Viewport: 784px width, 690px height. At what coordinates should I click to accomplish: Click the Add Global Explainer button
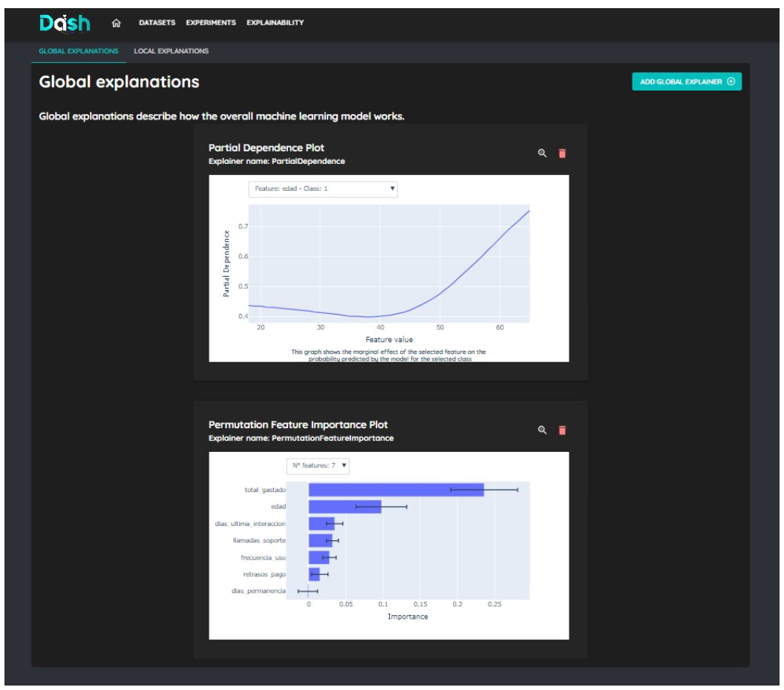pos(685,82)
